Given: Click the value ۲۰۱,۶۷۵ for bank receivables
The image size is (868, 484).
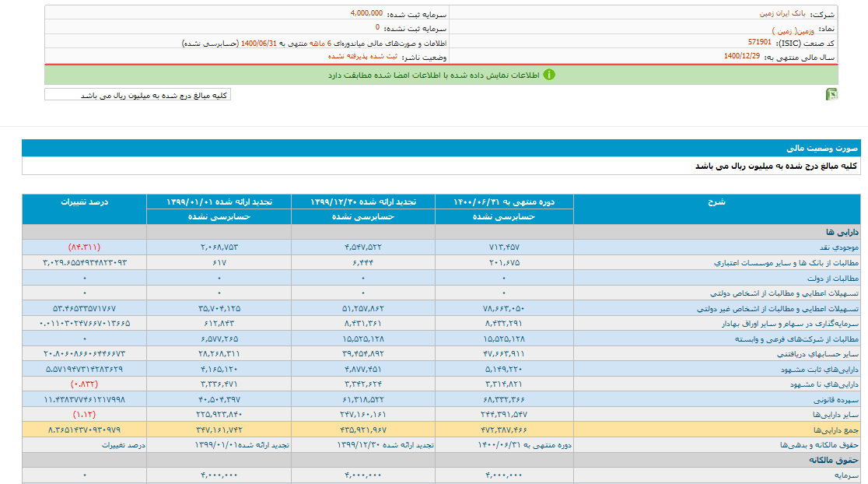Looking at the screenshot, I should click(504, 262).
